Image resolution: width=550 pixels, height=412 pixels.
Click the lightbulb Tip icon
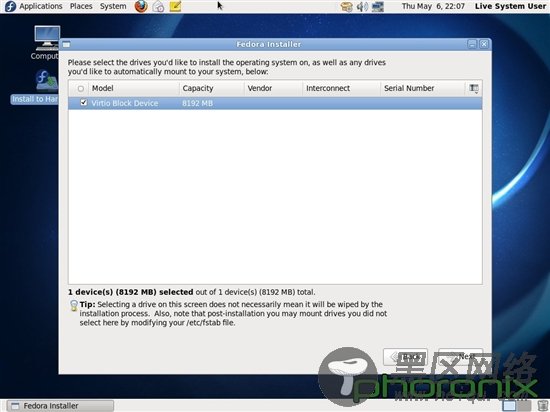click(x=73, y=305)
